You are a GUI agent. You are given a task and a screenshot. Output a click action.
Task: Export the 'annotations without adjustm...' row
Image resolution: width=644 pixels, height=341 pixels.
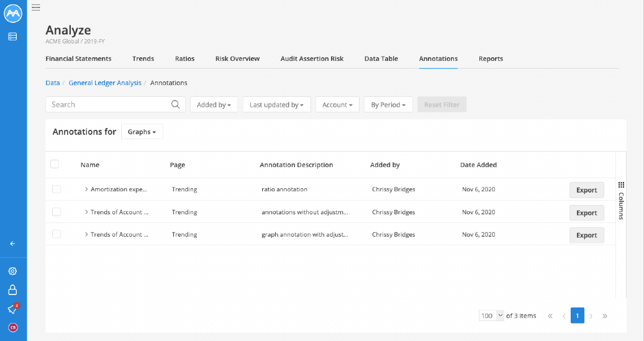tap(586, 213)
